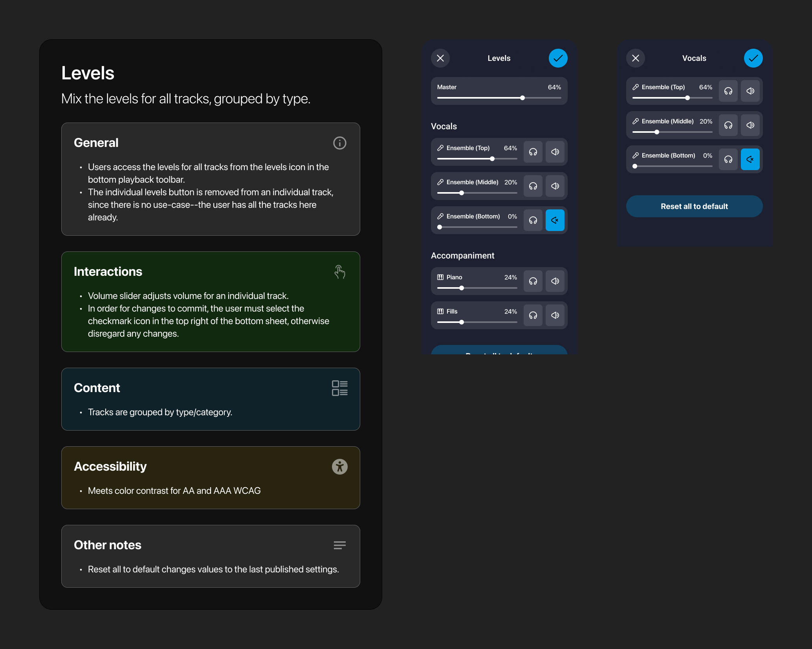
Task: Mute the Fills track
Action: pyautogui.click(x=555, y=315)
